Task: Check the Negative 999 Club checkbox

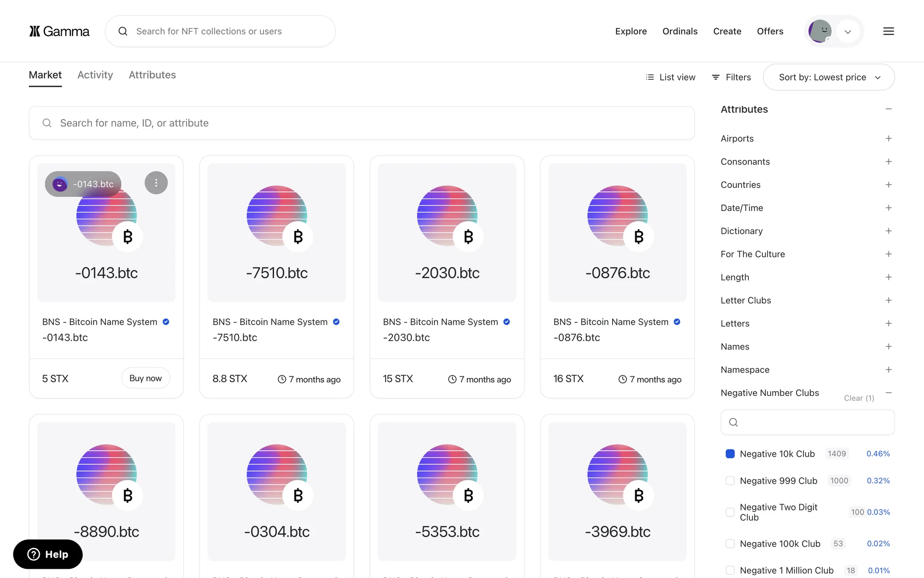Action: point(730,481)
